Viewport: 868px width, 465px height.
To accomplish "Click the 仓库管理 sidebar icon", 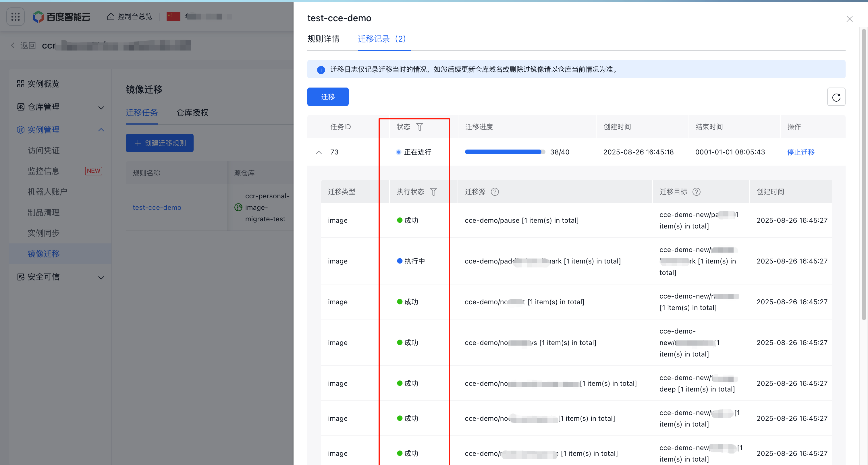I will (21, 107).
